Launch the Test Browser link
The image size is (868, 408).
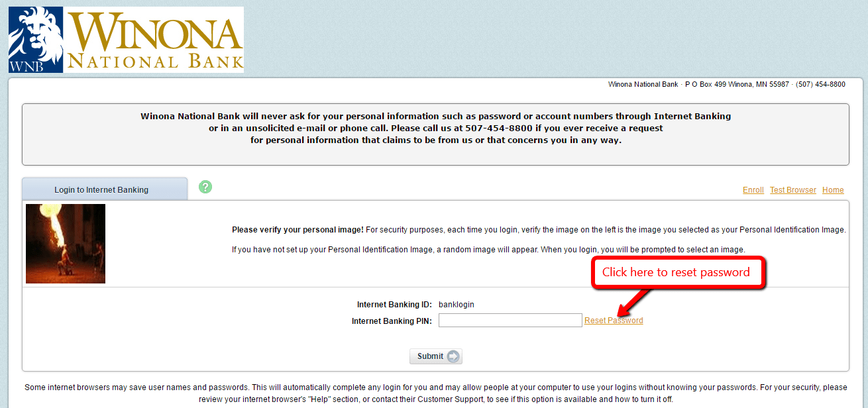click(x=792, y=189)
